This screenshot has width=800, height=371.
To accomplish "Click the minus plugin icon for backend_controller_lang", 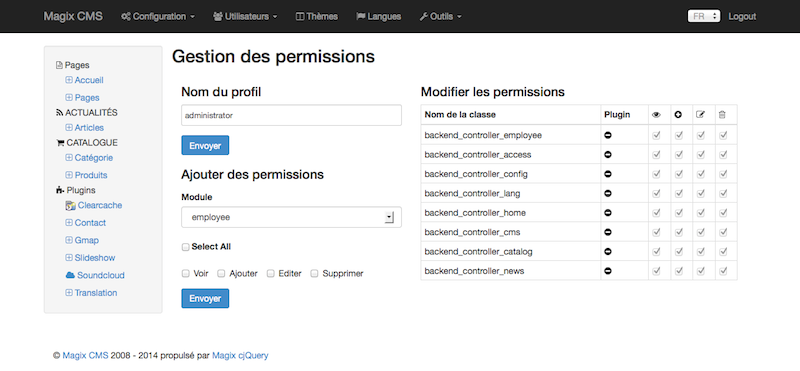I will [608, 193].
